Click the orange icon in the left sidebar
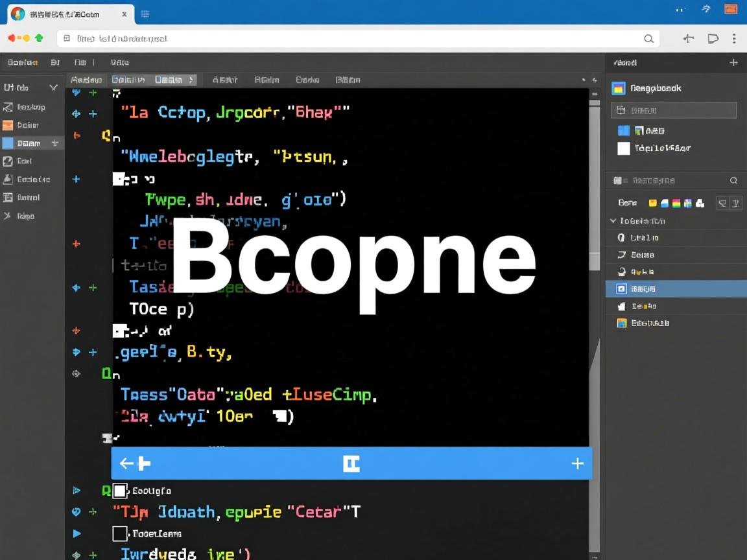Image resolution: width=747 pixels, height=560 pixels. 8,125
